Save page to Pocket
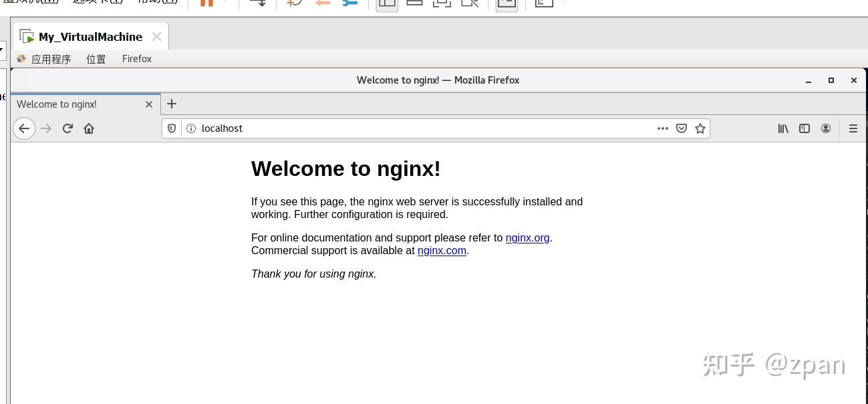Viewport: 868px width, 404px height. pos(682,128)
